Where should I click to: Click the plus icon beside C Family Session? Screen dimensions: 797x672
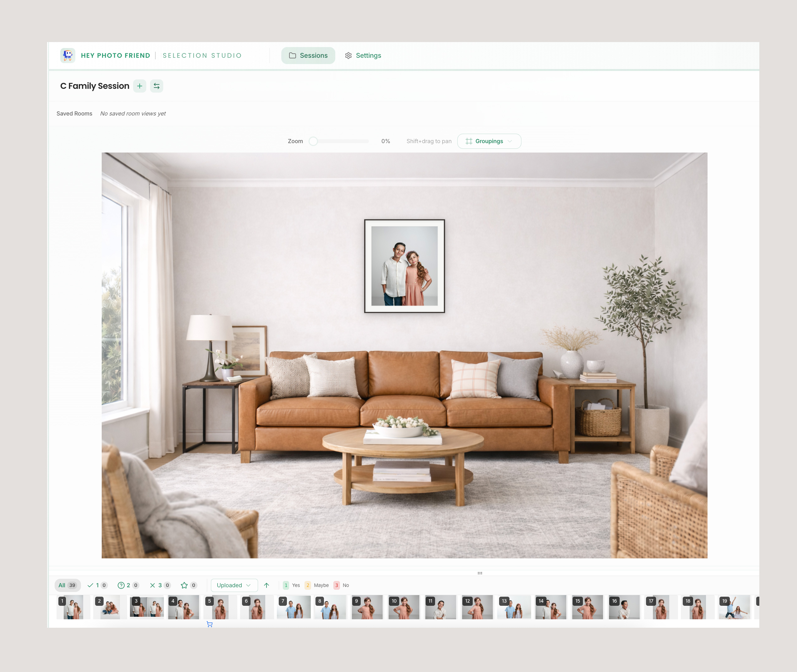pos(140,86)
